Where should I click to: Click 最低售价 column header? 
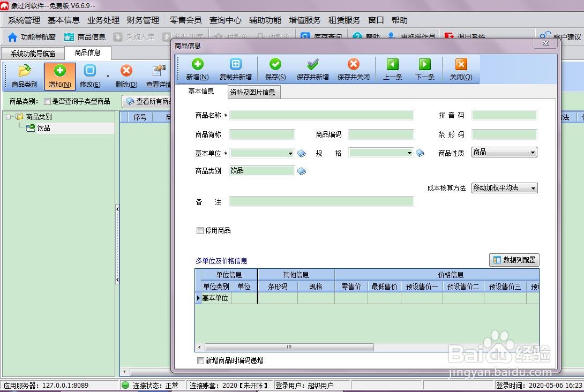(x=384, y=287)
